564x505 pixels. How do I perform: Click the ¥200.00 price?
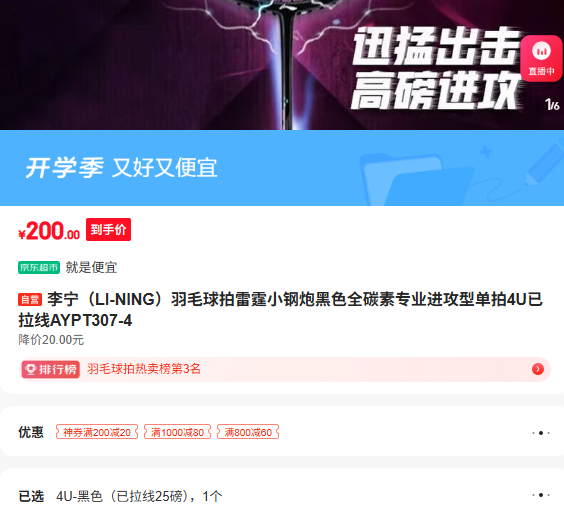click(x=49, y=231)
